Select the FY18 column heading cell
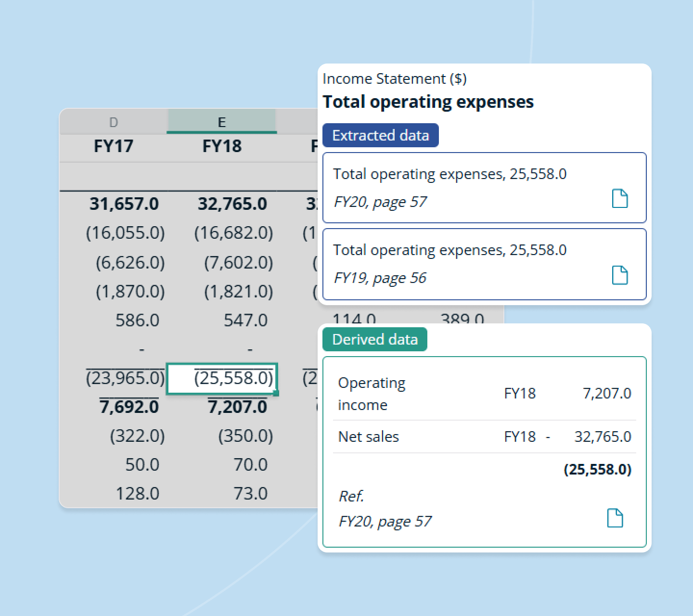693x616 pixels. pos(222,146)
